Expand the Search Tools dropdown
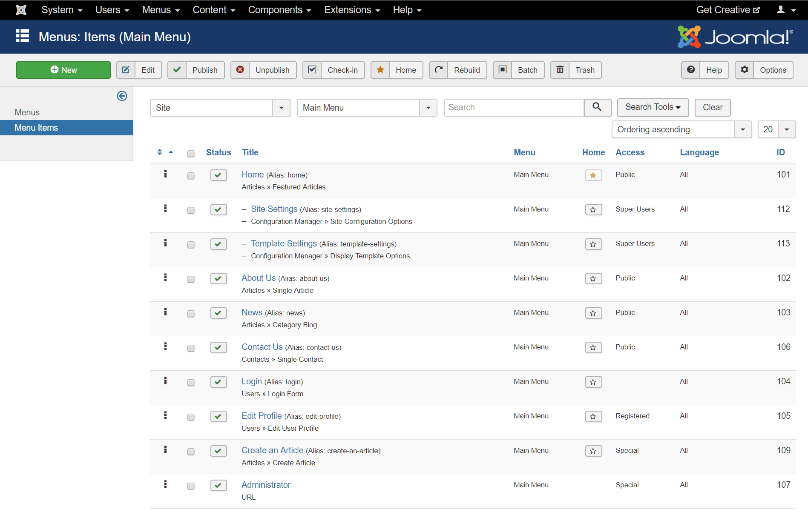The height and width of the screenshot is (532, 808). 653,107
